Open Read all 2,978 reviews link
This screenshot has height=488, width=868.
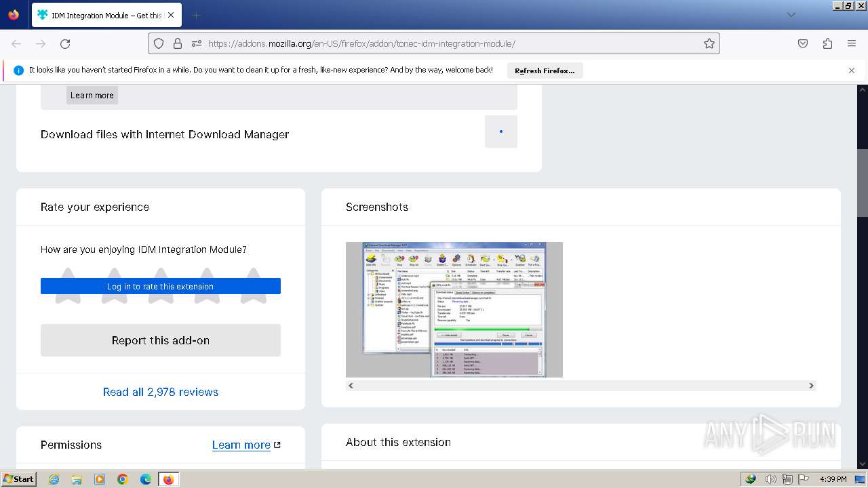(161, 392)
